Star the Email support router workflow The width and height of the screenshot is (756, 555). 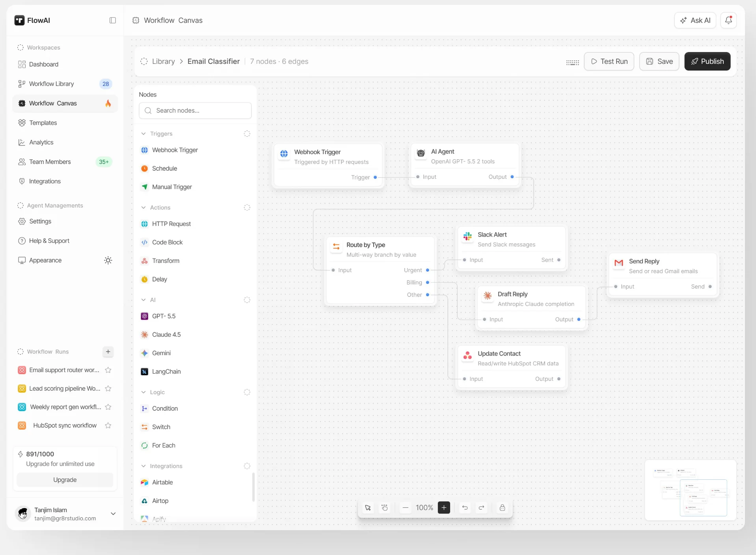(108, 370)
